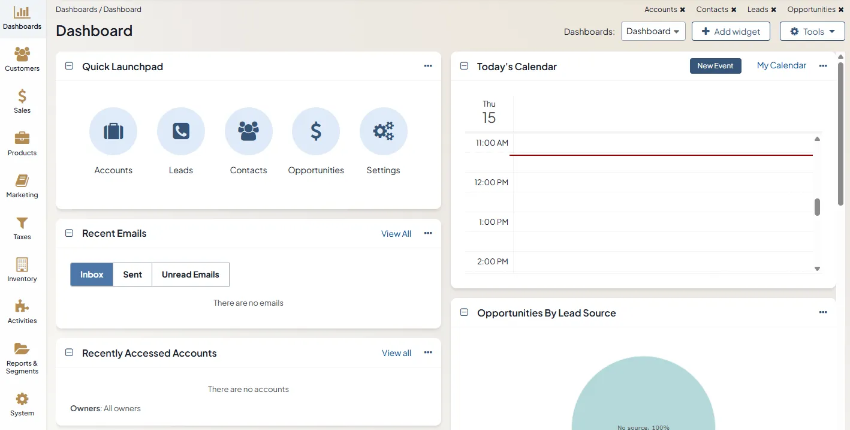This screenshot has width=850, height=430.
Task: Select the Unread Emails tab
Action: tap(190, 274)
